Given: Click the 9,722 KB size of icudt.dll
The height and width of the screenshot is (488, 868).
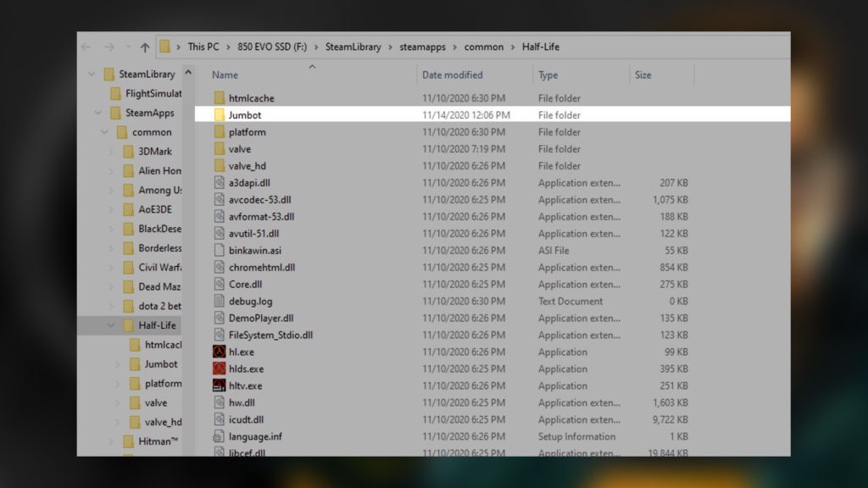Looking at the screenshot, I should pyautogui.click(x=670, y=419).
